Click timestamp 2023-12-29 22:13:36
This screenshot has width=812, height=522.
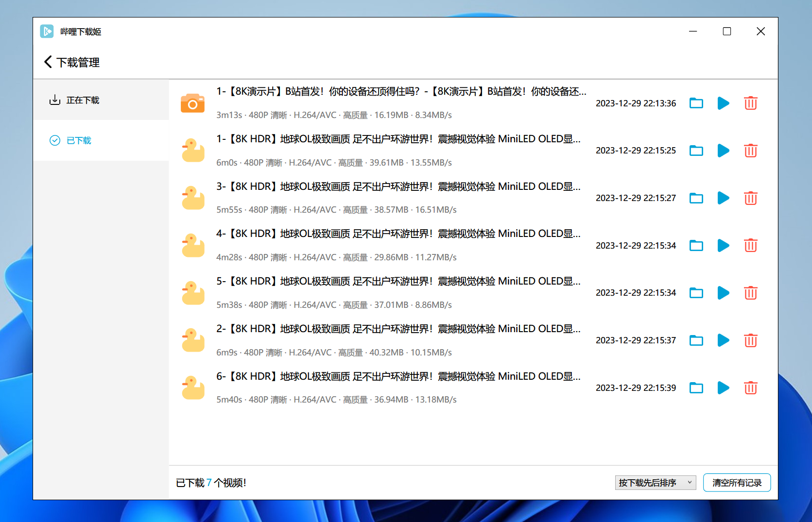(x=636, y=103)
